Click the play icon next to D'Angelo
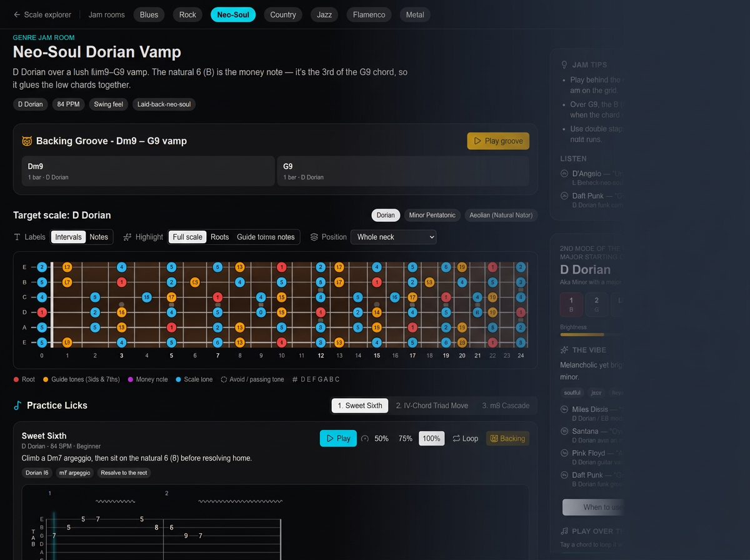Screen dimensions: 750x560 tap(564, 174)
